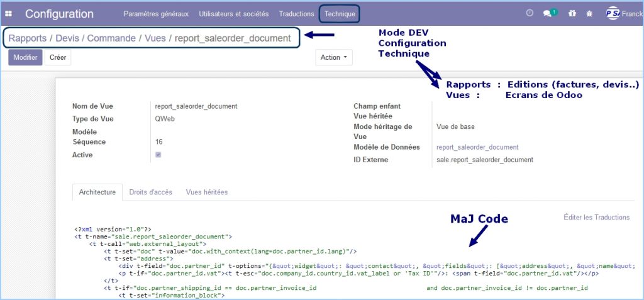Click the t-set information_block code line
This screenshot has width=644, height=300.
(x=171, y=295)
